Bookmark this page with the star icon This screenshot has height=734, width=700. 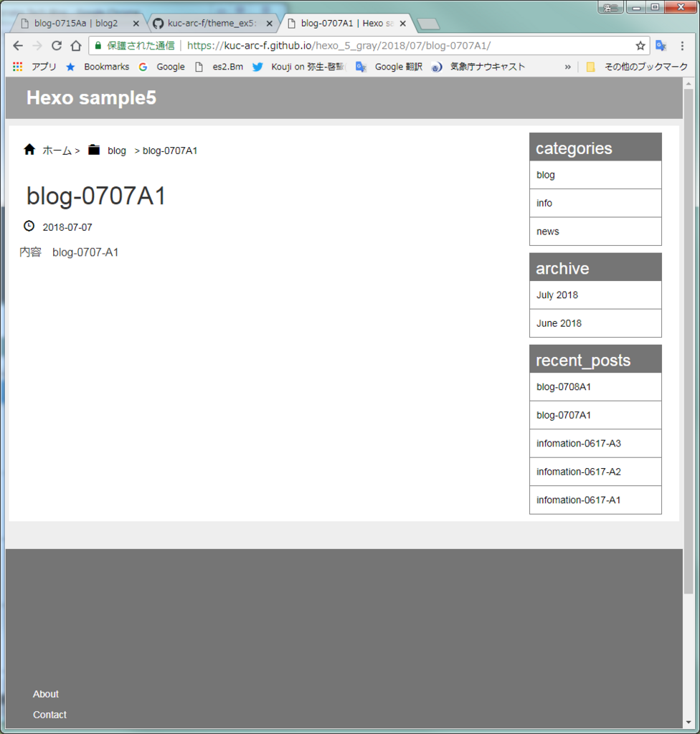640,45
